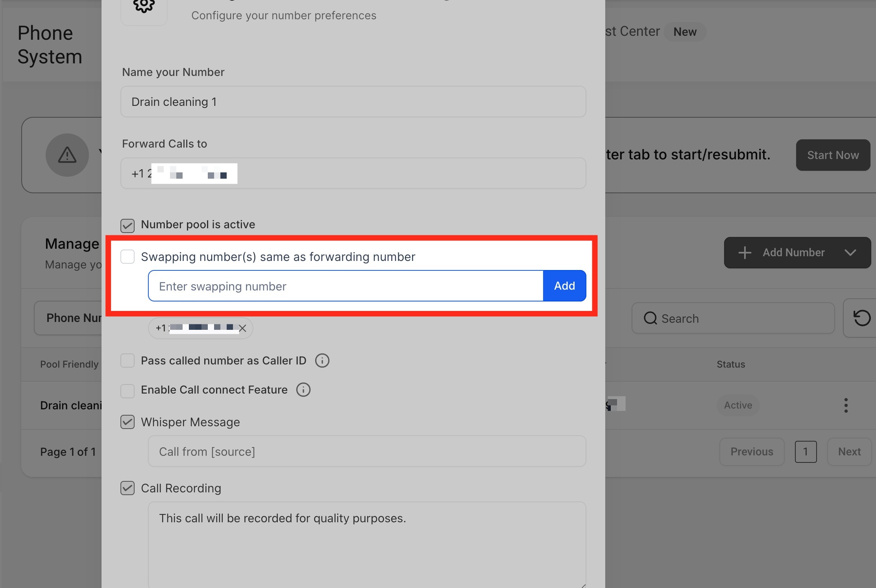876x588 pixels.
Task: Click the plus icon on Add Number
Action: point(745,253)
